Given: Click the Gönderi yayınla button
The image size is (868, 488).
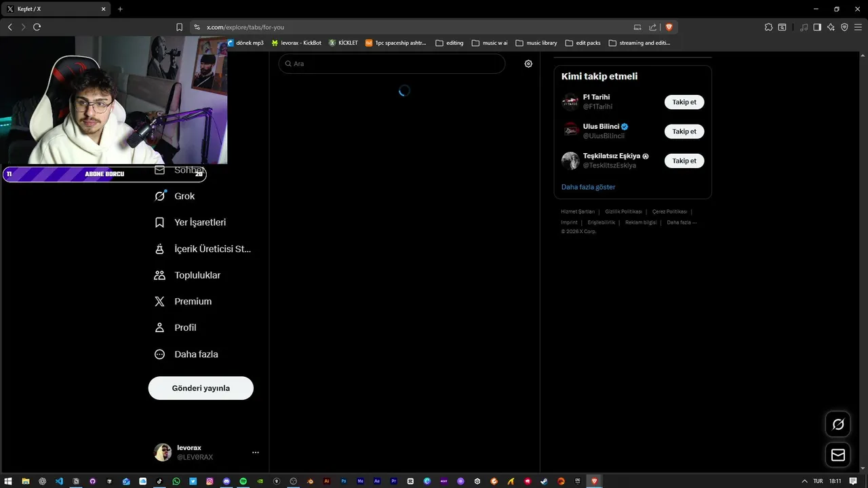Looking at the screenshot, I should (x=201, y=388).
